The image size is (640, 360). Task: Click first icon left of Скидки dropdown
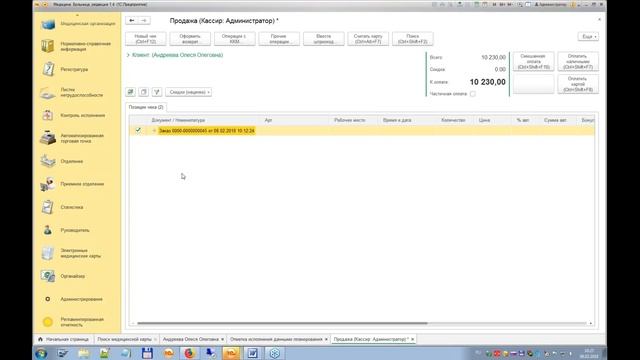131,92
